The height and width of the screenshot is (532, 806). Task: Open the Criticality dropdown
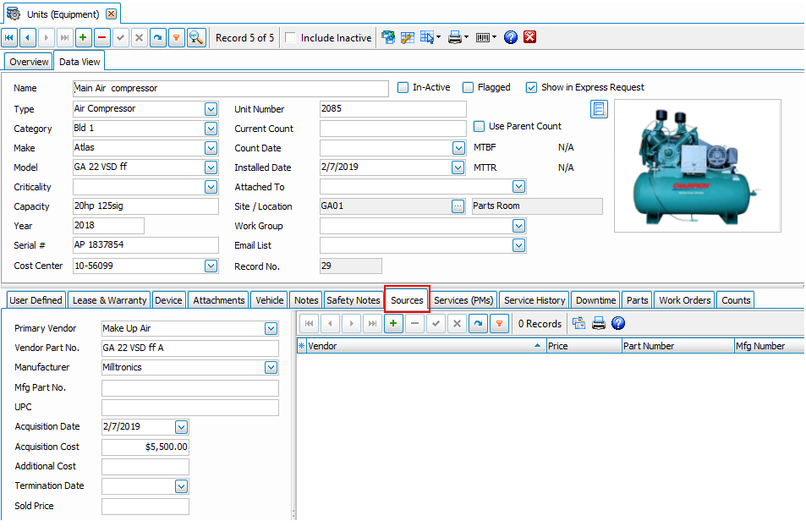(211, 187)
